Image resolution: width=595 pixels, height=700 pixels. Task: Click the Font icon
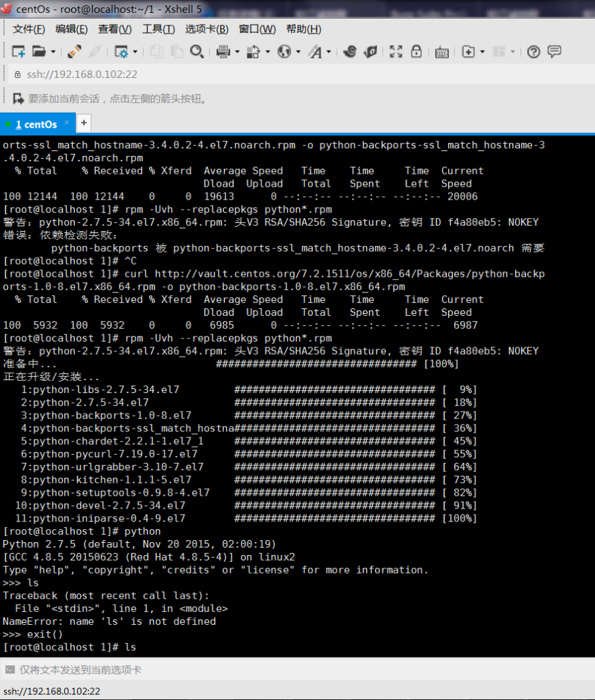pos(316,52)
